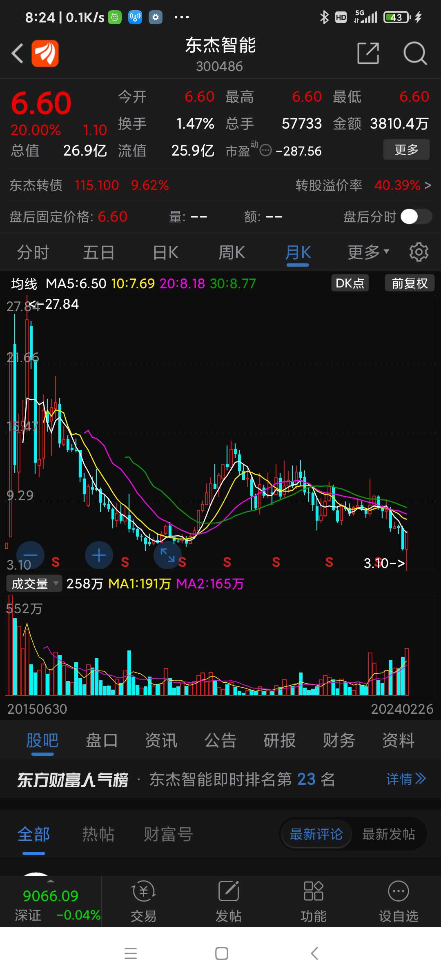Tap the orange Eastmoney app logo

[x=45, y=53]
